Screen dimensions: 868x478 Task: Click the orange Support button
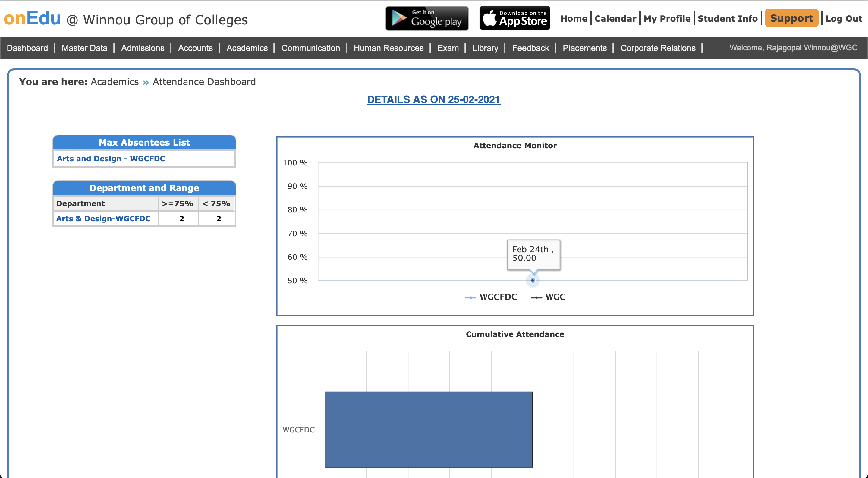tap(791, 18)
